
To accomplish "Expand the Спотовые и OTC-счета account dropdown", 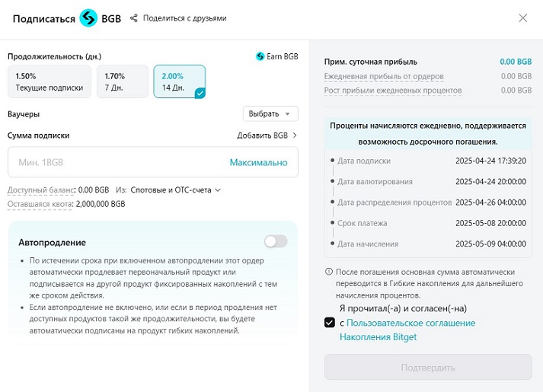I will (x=175, y=190).
